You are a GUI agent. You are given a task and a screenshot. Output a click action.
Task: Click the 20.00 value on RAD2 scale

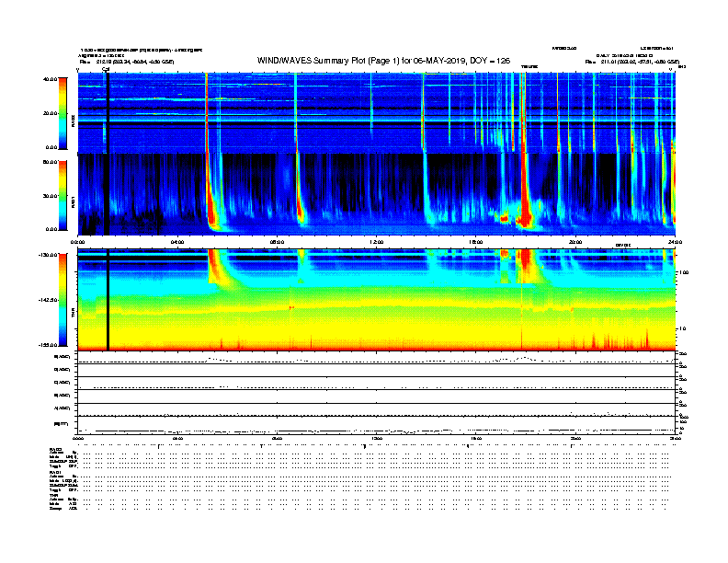(x=50, y=113)
